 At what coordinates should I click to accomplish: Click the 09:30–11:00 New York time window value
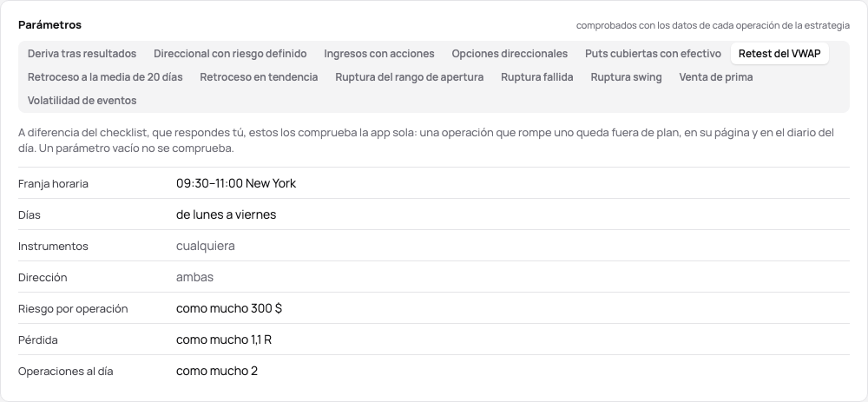[x=236, y=183]
